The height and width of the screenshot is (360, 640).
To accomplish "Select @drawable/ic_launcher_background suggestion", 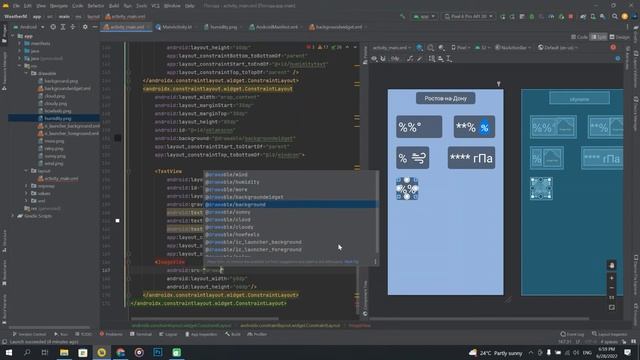I will (x=291, y=242).
